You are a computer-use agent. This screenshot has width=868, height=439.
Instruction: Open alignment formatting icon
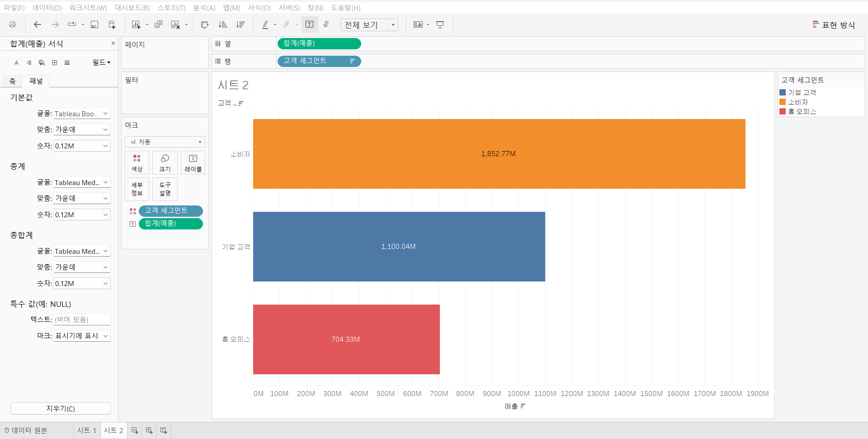click(x=29, y=62)
